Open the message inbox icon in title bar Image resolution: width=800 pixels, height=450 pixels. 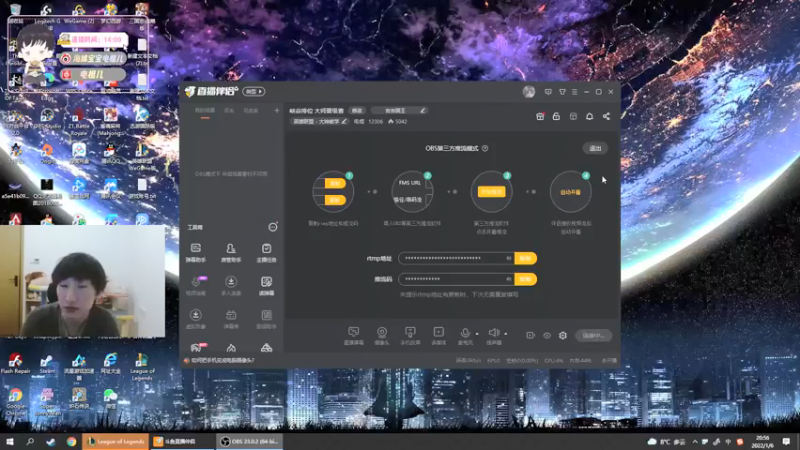(x=548, y=92)
